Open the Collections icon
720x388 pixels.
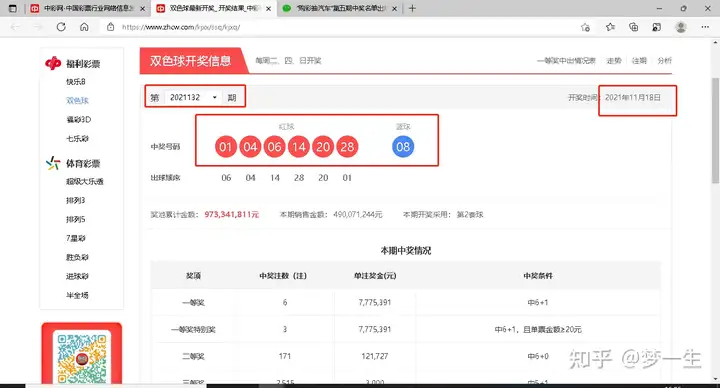pyautogui.click(x=634, y=27)
